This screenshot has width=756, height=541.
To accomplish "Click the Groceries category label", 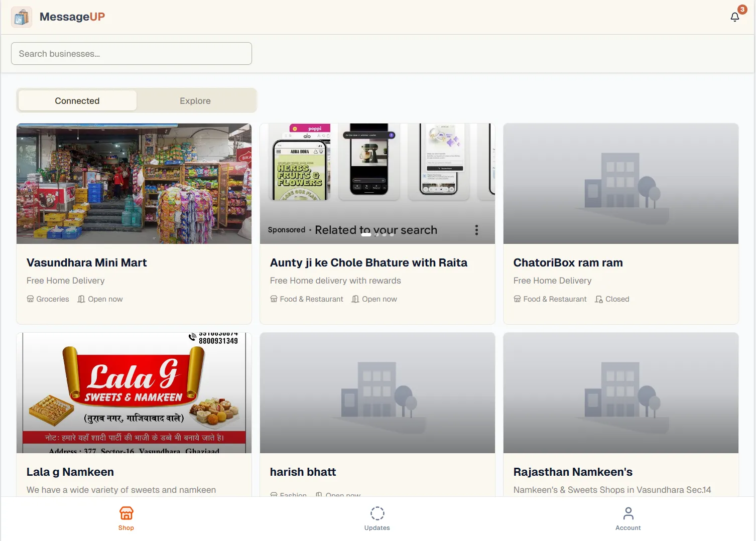I will (x=53, y=299).
